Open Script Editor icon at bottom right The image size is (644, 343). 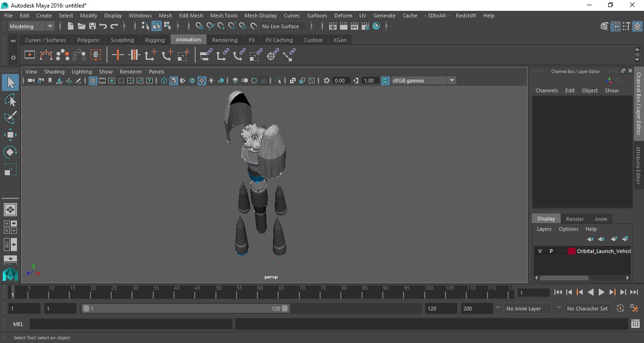tap(636, 324)
